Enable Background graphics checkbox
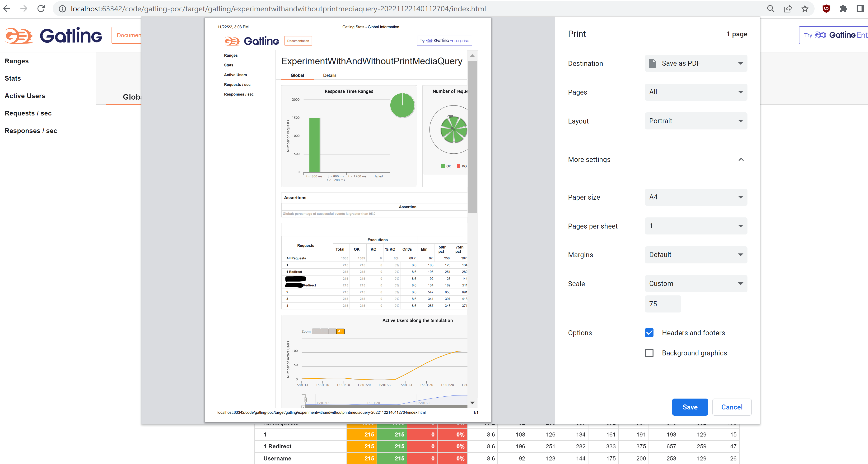Image resolution: width=868 pixels, height=464 pixels. click(x=649, y=353)
